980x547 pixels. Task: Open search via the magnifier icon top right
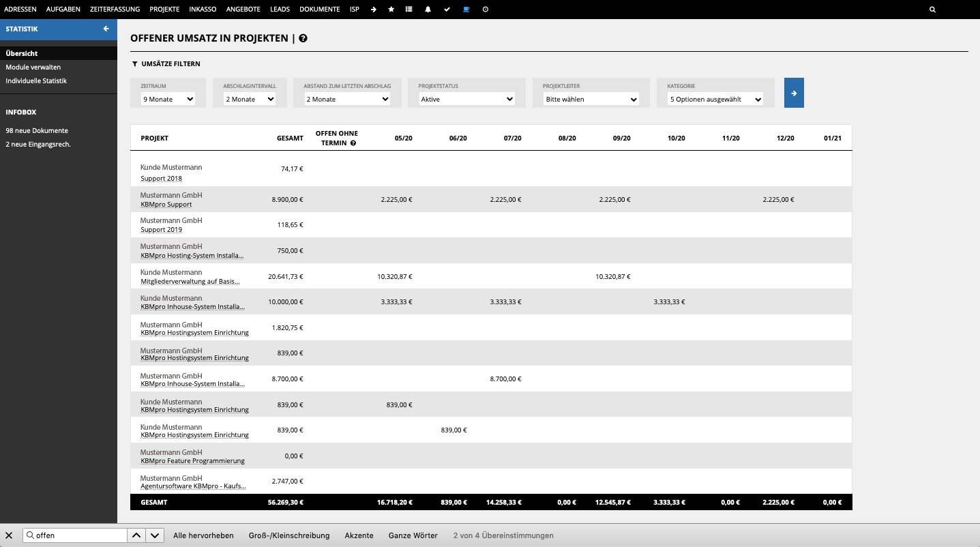(932, 10)
